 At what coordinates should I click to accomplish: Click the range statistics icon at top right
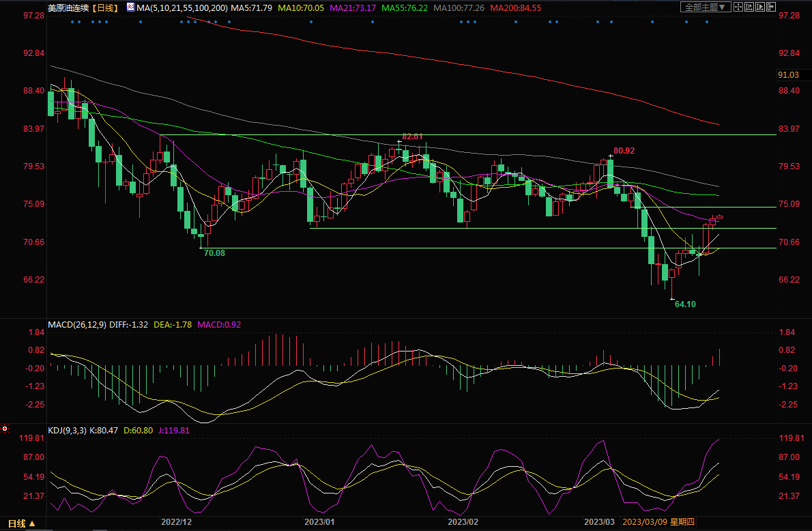click(x=749, y=7)
